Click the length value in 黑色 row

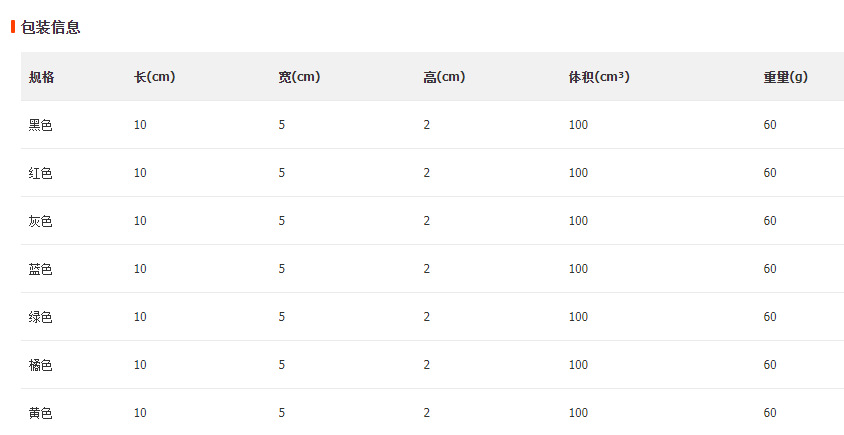coord(140,125)
